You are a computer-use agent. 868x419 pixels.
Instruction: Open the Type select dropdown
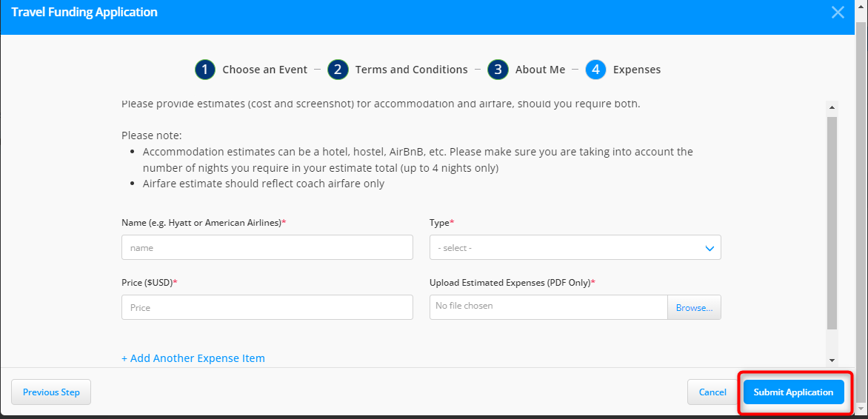tap(575, 247)
